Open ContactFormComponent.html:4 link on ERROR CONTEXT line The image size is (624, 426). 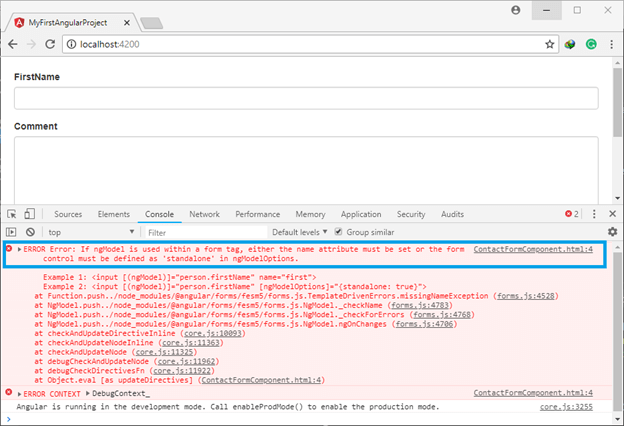click(x=533, y=393)
